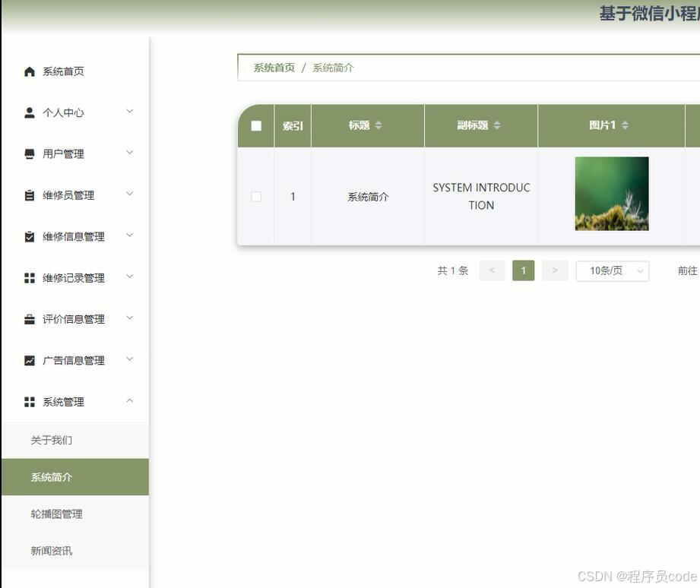Select the 维修记录管理 grid icon

tap(29, 277)
